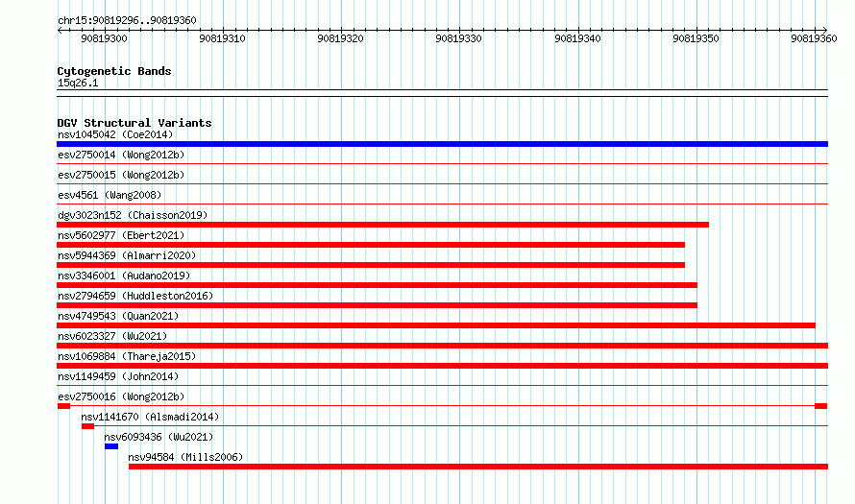Viewport: 855px width, 504px height.
Task: Select the red nsv4749543 variant bar
Action: click(436, 325)
